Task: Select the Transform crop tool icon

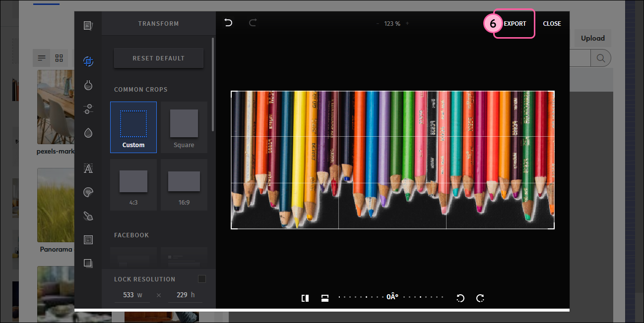Action: point(88,61)
